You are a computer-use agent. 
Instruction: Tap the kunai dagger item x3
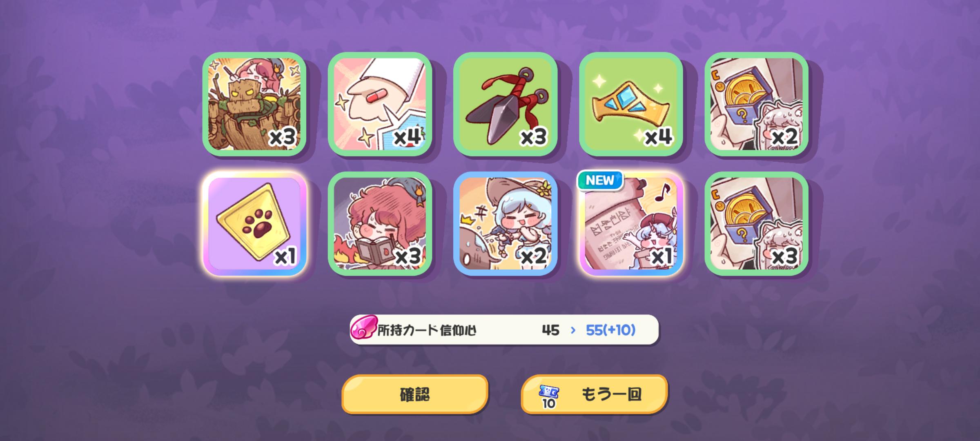click(x=506, y=104)
